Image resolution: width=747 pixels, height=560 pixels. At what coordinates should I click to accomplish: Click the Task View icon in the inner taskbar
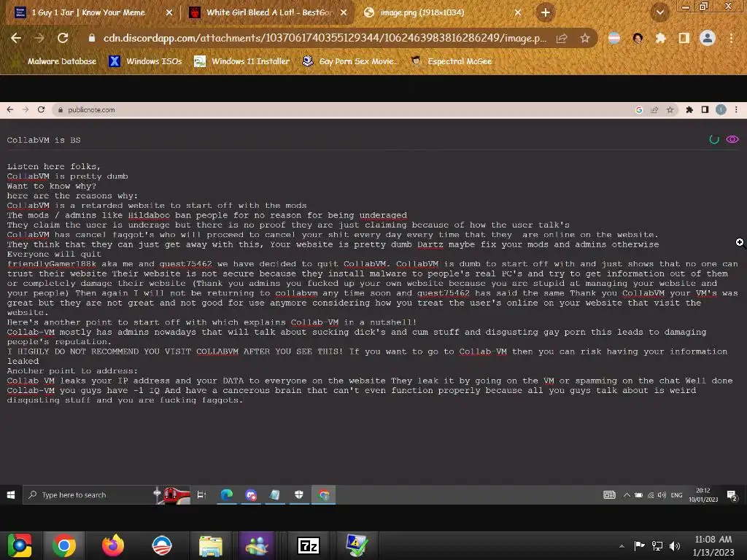click(x=201, y=495)
